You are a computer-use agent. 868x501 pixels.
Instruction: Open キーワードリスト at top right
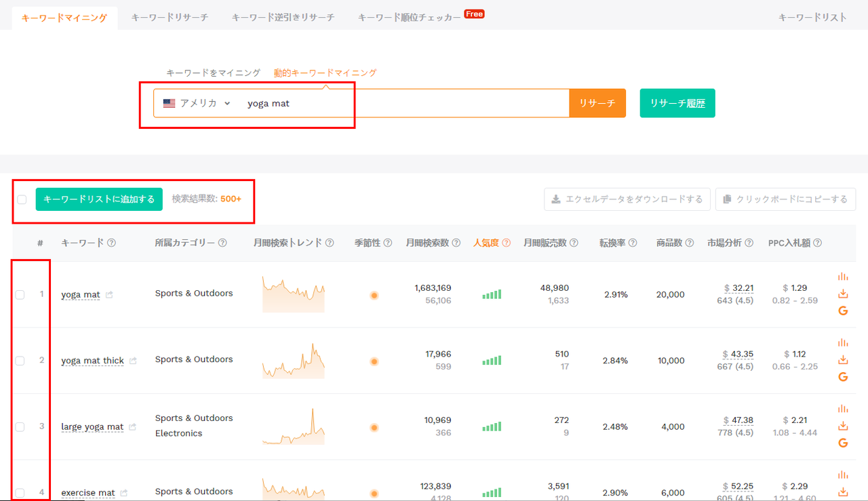(x=812, y=18)
